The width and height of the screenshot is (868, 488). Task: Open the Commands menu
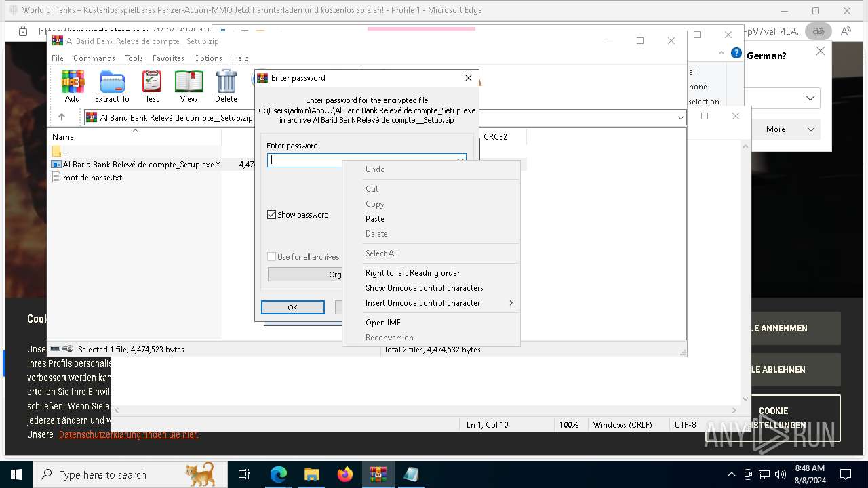[x=94, y=58]
